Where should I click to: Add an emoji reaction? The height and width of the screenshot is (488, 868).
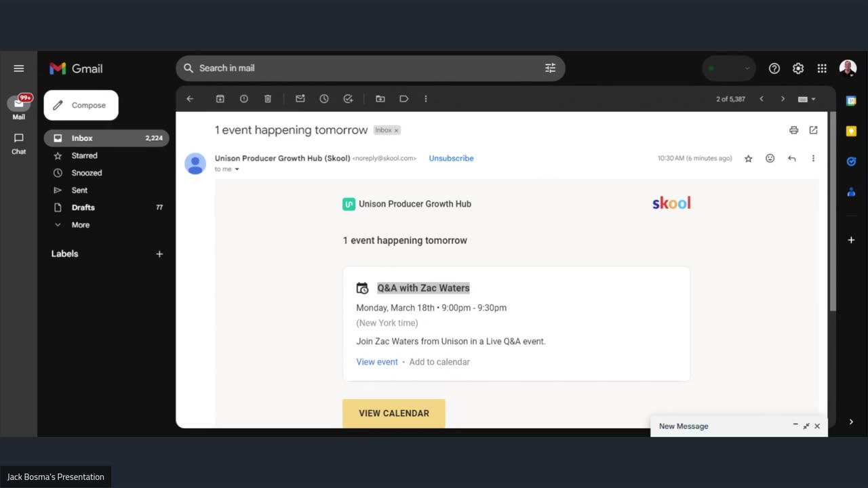point(770,159)
